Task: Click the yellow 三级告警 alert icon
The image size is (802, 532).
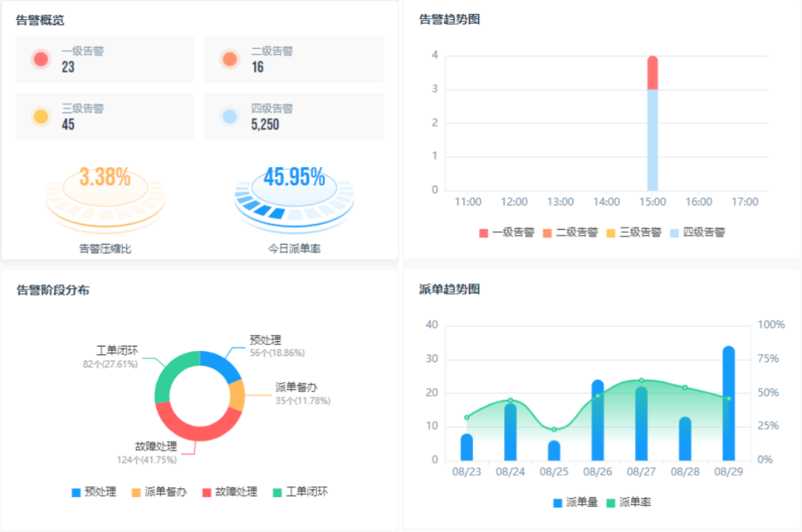Action: (x=40, y=115)
